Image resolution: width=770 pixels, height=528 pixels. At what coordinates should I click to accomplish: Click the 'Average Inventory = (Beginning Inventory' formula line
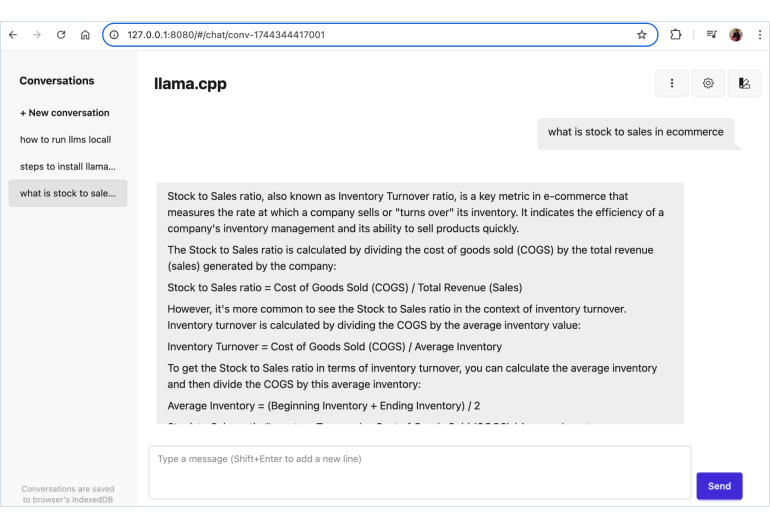324,406
